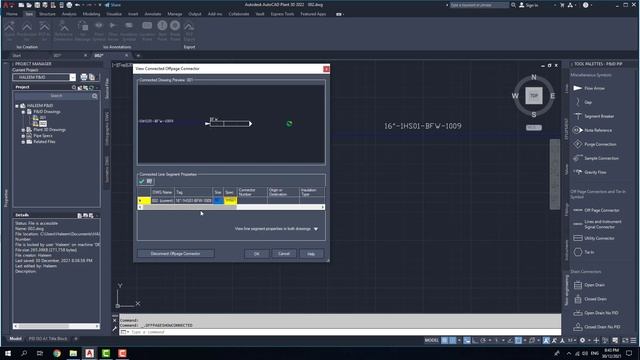
Task: Select the Open Drain symbol
Action: pyautogui.click(x=589, y=285)
